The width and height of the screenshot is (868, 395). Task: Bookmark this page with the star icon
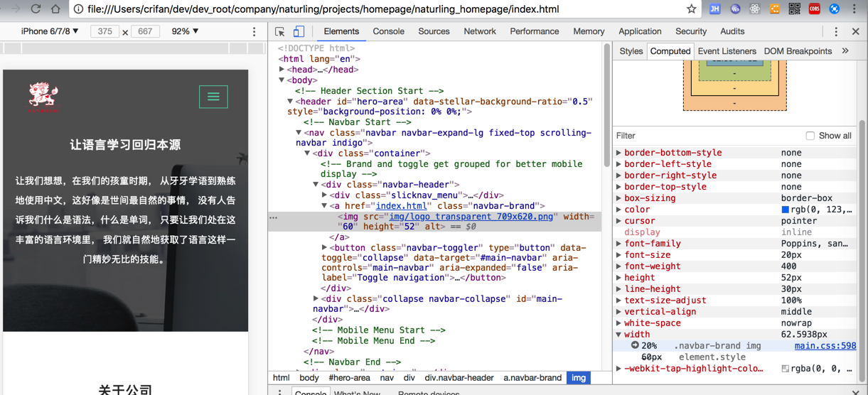click(691, 9)
